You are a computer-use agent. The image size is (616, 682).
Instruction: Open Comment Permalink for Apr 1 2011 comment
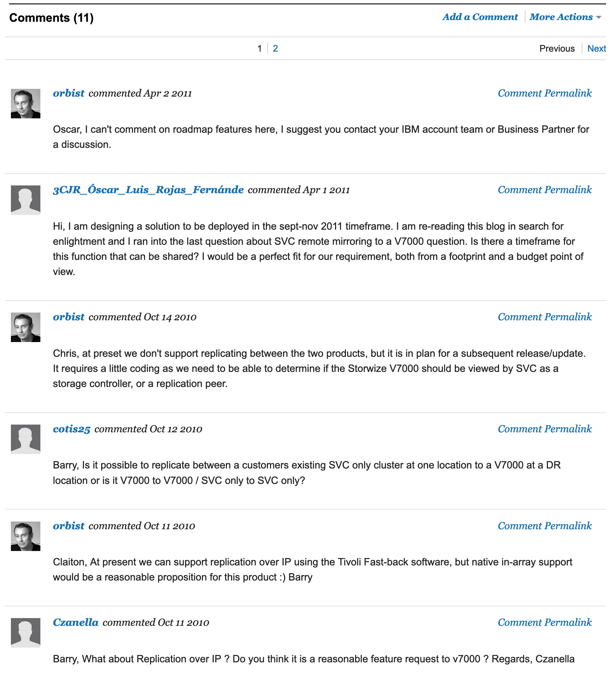pos(545,190)
